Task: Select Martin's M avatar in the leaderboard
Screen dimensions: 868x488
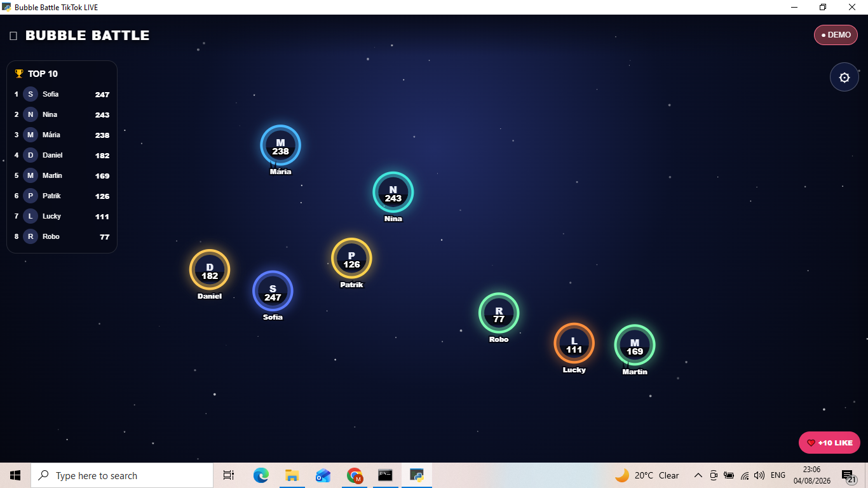Action: 31,175
